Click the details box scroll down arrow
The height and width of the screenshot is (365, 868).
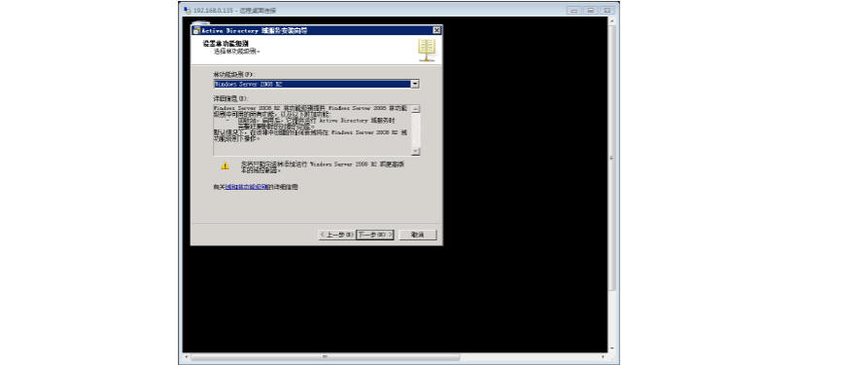(415, 151)
